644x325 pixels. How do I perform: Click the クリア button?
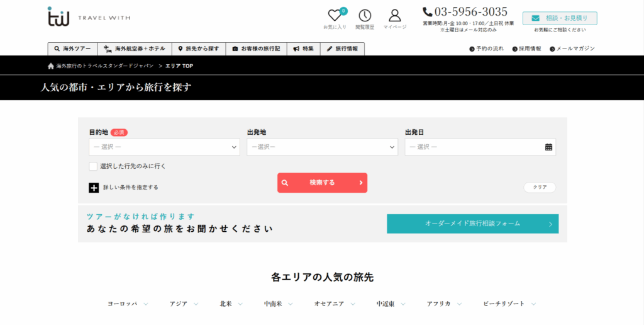pyautogui.click(x=540, y=187)
